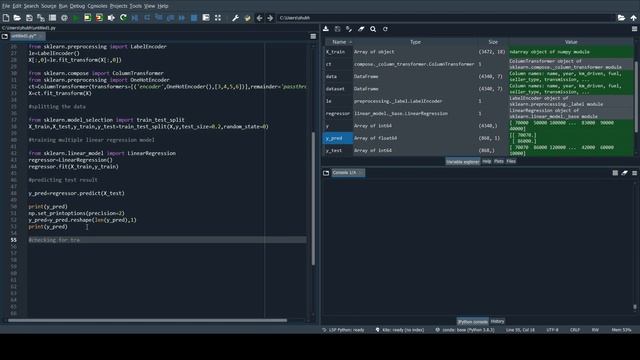
Task: Open the View menu
Action: [149, 6]
